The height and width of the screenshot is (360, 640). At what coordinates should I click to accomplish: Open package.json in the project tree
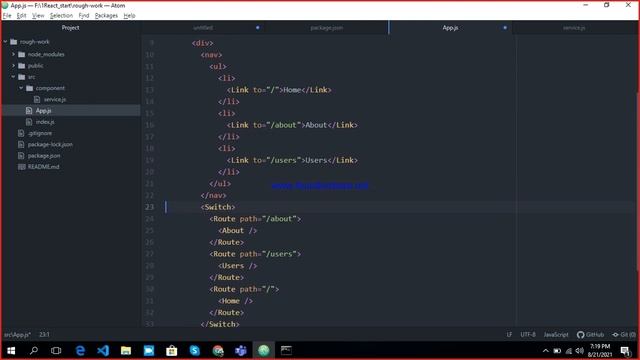coord(44,156)
